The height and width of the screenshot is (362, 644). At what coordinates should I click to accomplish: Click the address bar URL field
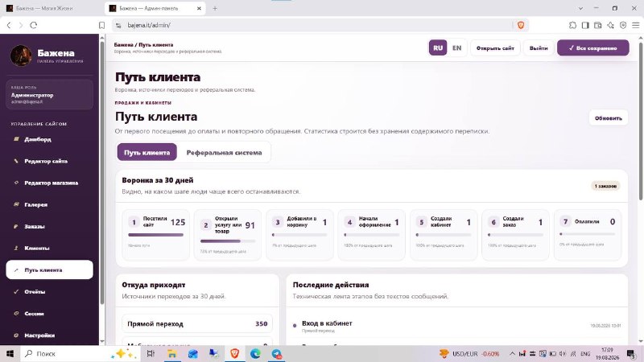(x=312, y=26)
